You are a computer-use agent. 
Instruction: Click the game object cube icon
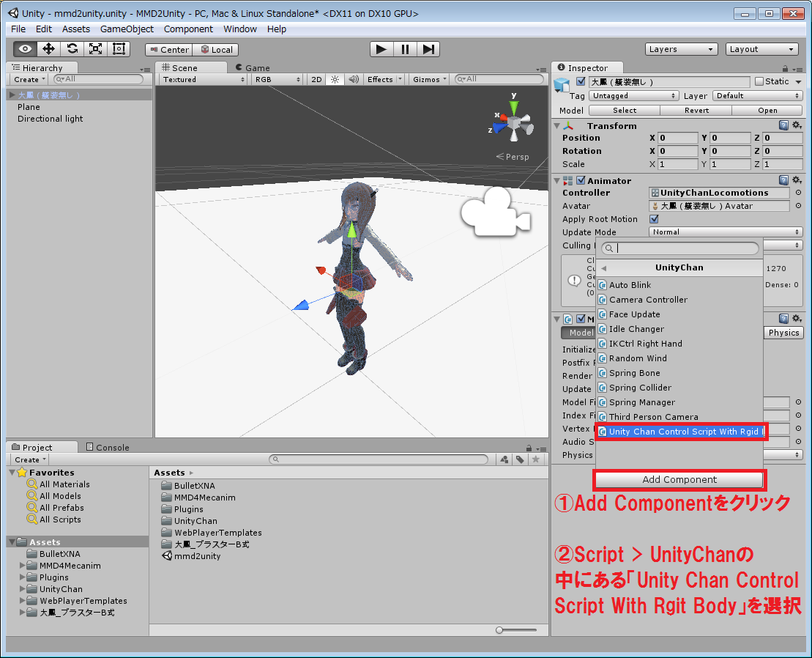tap(562, 84)
